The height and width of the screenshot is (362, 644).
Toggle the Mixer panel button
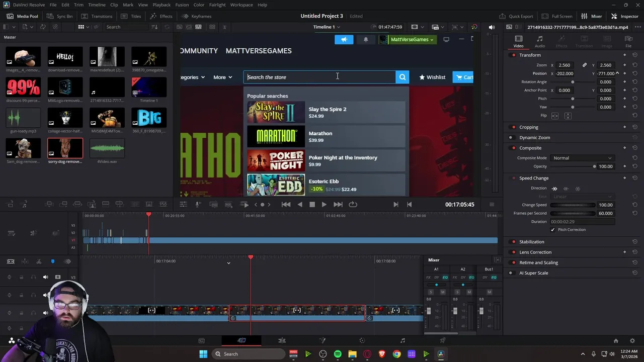(x=592, y=16)
